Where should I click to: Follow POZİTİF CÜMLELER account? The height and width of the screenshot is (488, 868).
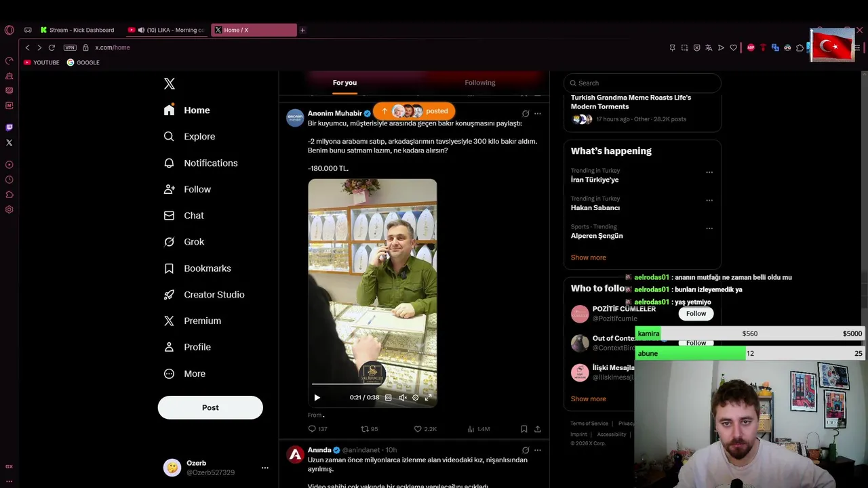point(696,314)
